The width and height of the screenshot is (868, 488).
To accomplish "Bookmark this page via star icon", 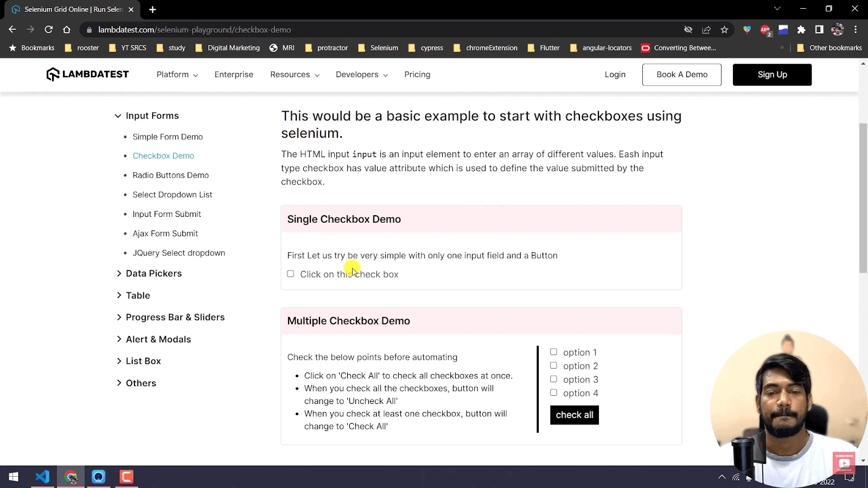I will tap(724, 30).
